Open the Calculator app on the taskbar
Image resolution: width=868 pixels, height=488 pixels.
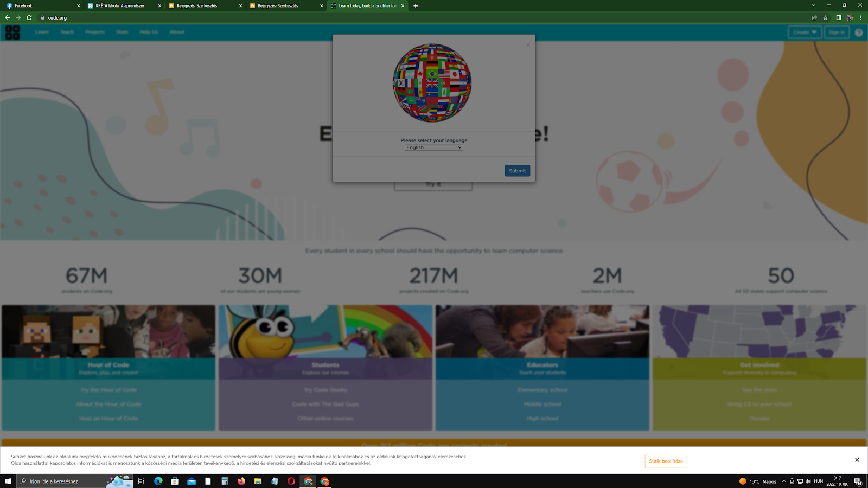[x=225, y=481]
